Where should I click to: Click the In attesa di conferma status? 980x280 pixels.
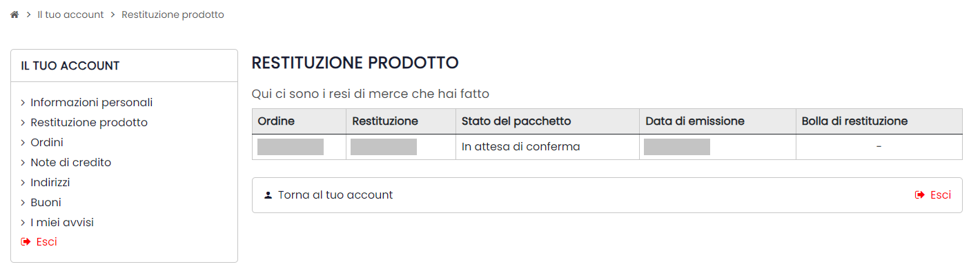[521, 147]
